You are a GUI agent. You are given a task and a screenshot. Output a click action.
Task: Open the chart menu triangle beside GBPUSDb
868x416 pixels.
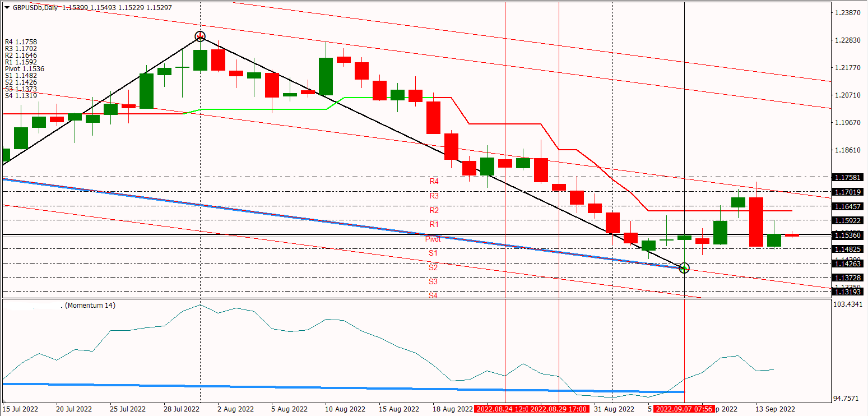[7, 8]
